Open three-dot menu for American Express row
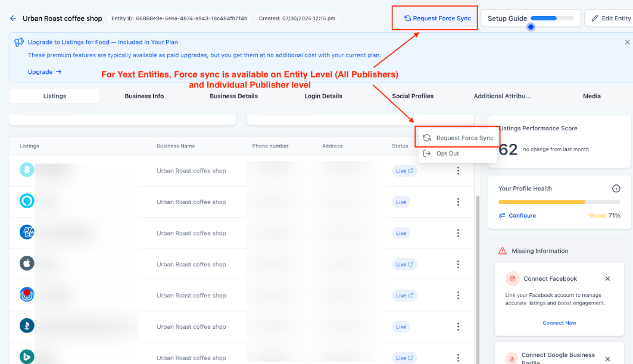Viewport: 633px width, 364px height. pos(458,233)
